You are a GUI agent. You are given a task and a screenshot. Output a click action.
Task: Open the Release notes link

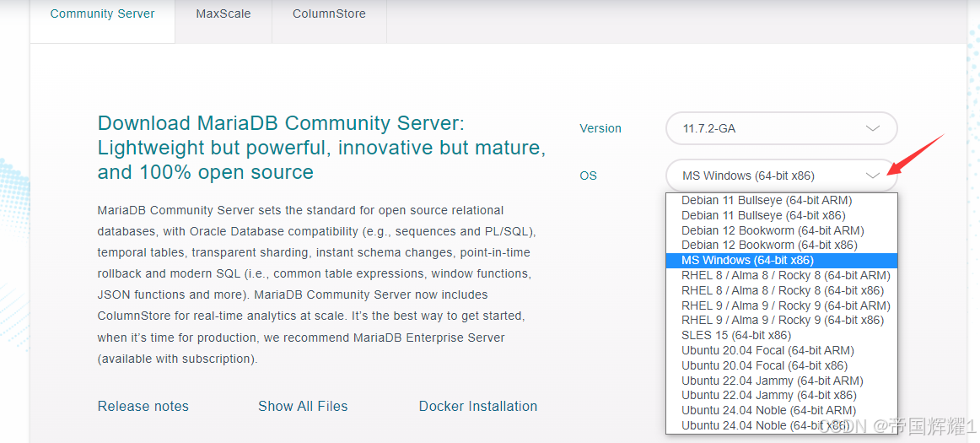coord(143,406)
